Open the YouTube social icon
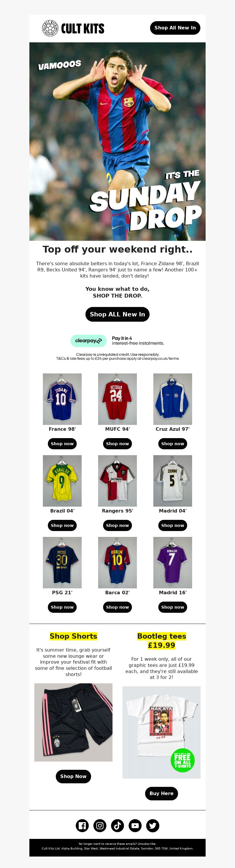 click(x=135, y=825)
